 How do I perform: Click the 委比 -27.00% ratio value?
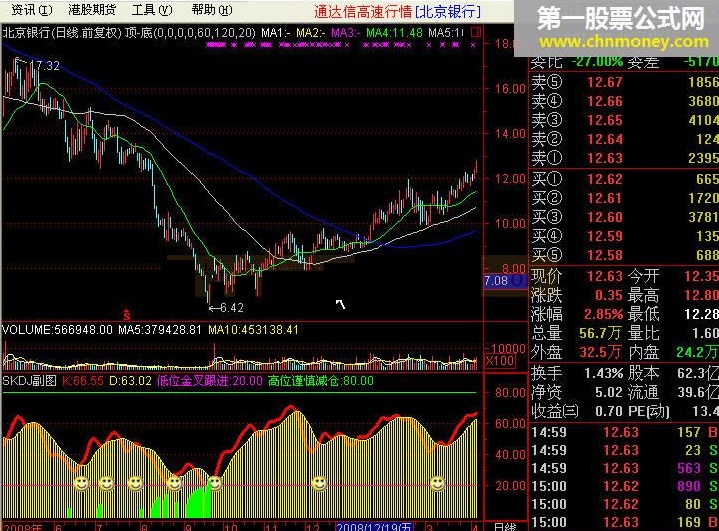point(597,62)
